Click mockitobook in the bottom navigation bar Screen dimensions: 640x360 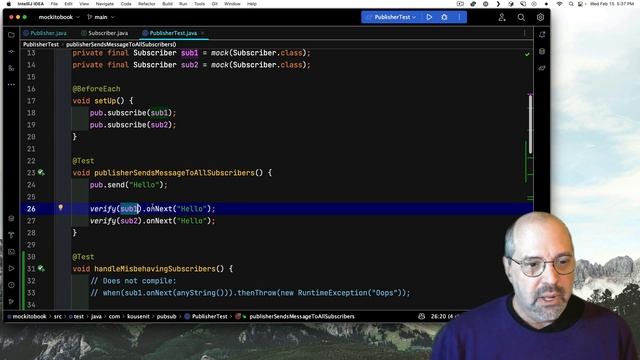tap(29, 316)
